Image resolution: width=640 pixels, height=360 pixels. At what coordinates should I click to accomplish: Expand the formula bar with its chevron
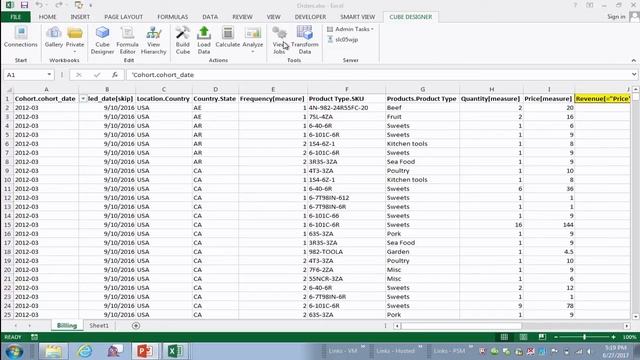pyautogui.click(x=633, y=75)
